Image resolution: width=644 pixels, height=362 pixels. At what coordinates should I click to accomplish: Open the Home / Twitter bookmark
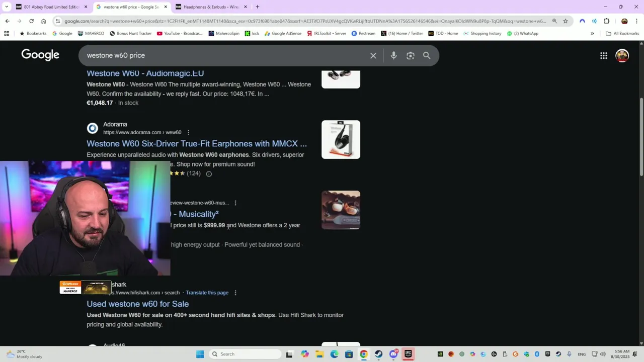click(x=402, y=34)
